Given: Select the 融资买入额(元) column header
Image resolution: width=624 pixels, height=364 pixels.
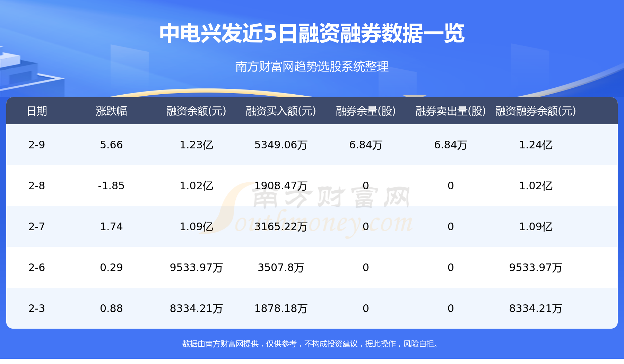Looking at the screenshot, I should [x=281, y=111].
